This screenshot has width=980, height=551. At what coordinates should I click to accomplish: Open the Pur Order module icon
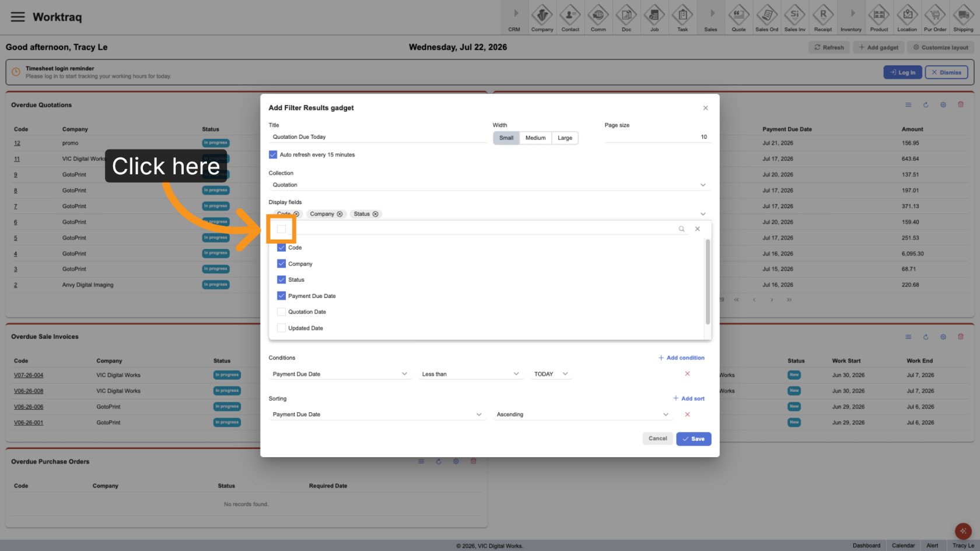(x=935, y=18)
